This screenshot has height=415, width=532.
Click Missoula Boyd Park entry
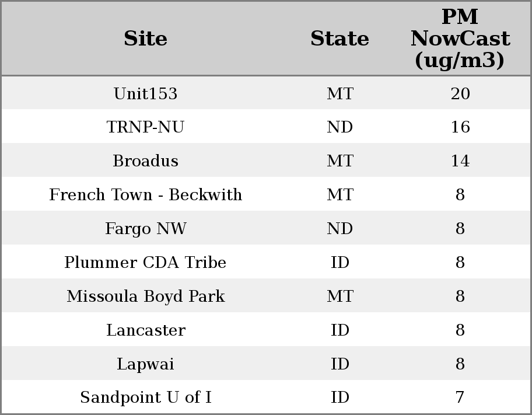(145, 297)
